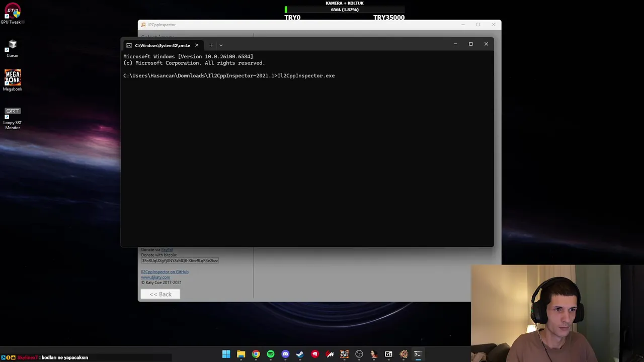Click the Il2CppInspector window title icon
The width and height of the screenshot is (644, 362).
143,25
